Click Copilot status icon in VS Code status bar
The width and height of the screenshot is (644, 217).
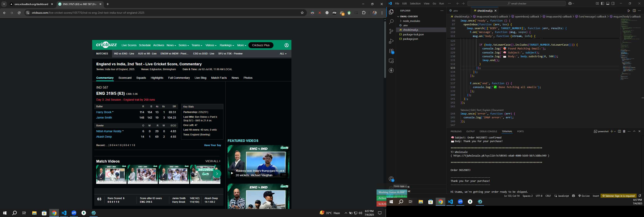574,196
